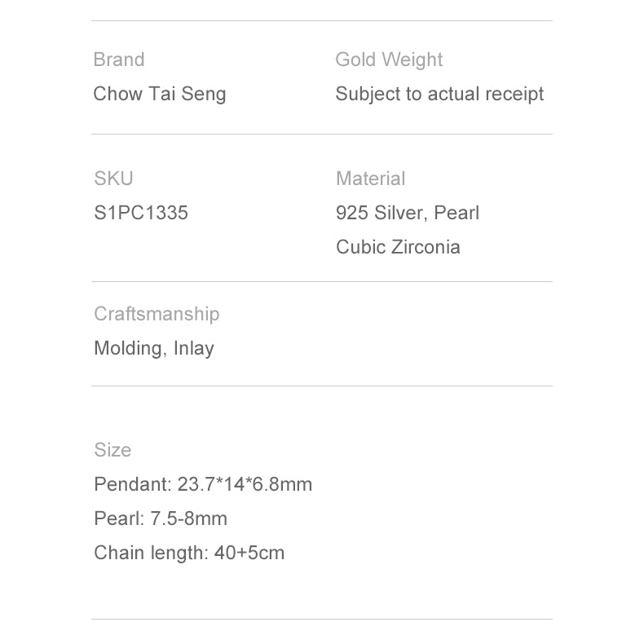
Task: Select the word Inlay
Action: [194, 348]
